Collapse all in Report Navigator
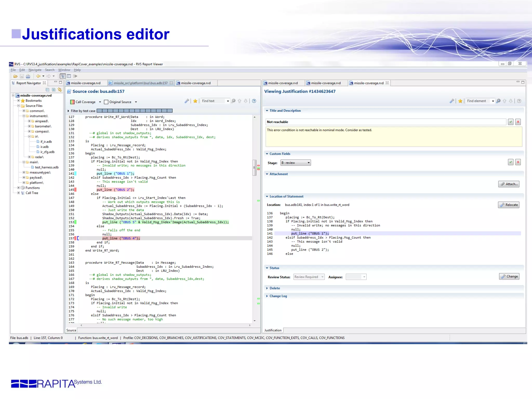Screen dimensions: 532x399 pyautogui.click(x=48, y=90)
